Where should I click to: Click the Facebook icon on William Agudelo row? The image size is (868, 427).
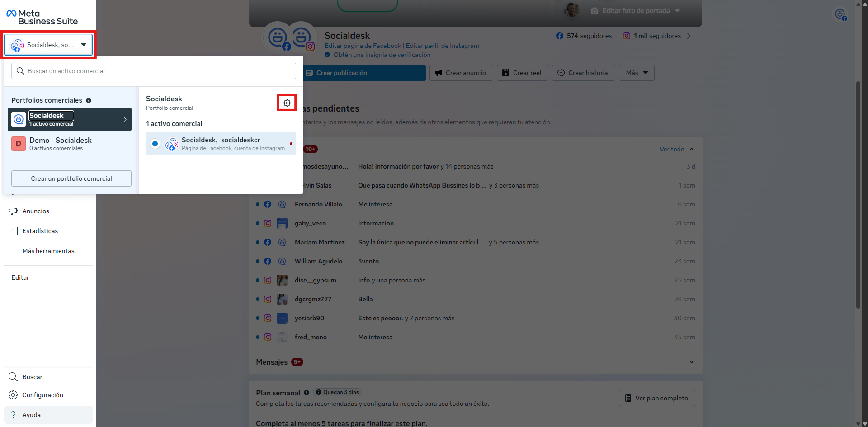point(268,261)
